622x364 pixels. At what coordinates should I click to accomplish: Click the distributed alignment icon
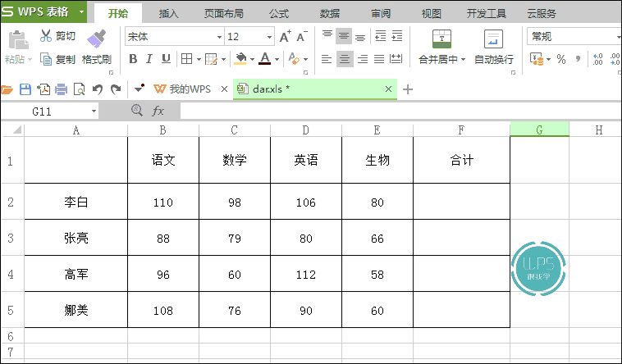(396, 60)
